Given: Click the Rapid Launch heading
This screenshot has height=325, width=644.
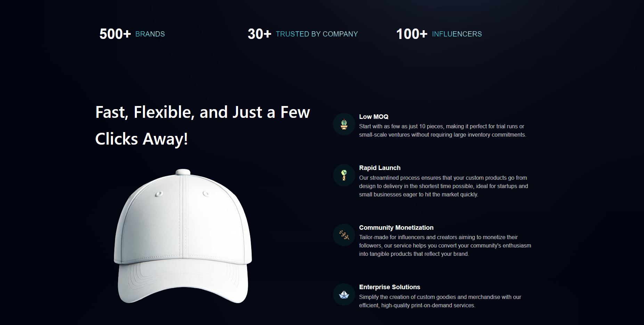Looking at the screenshot, I should pyautogui.click(x=380, y=168).
